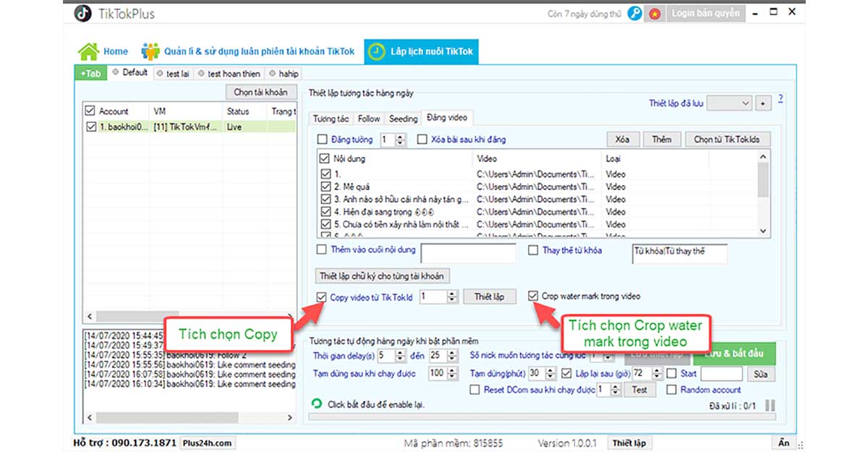Click the pause icon next to 'Đã xử lí'
The height and width of the screenshot is (452, 868).
770,406
